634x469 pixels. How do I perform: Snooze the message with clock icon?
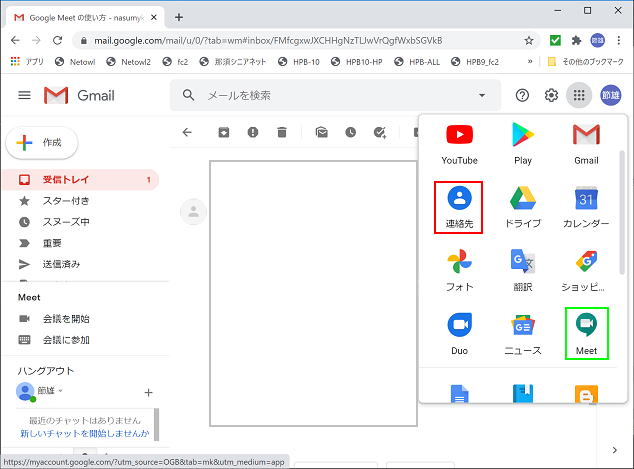click(351, 132)
